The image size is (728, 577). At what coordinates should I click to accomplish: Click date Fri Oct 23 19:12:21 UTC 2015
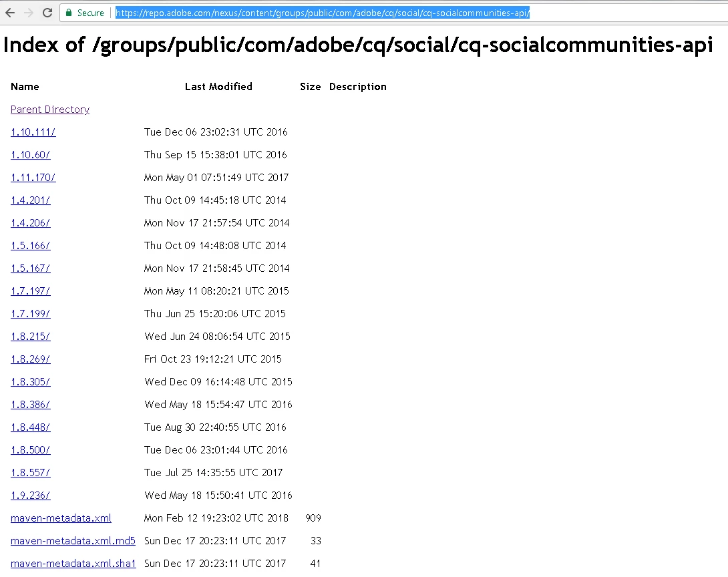tap(212, 360)
